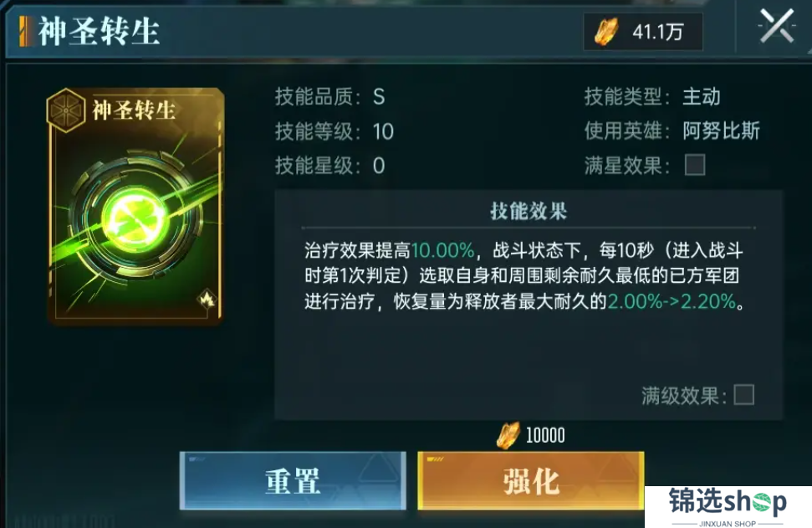Toggle the 满级效果 checkbox
The height and width of the screenshot is (528, 812).
click(743, 395)
